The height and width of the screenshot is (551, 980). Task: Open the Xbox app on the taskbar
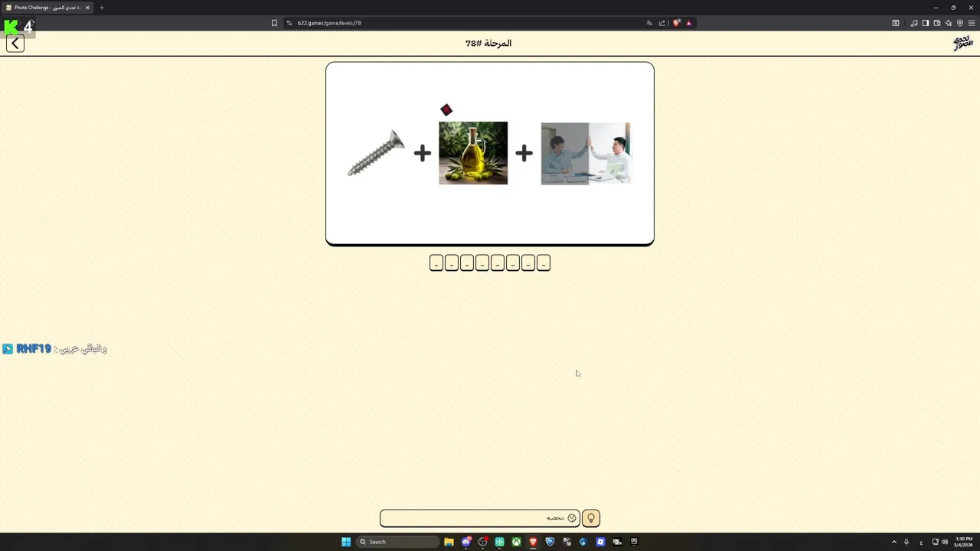click(517, 542)
